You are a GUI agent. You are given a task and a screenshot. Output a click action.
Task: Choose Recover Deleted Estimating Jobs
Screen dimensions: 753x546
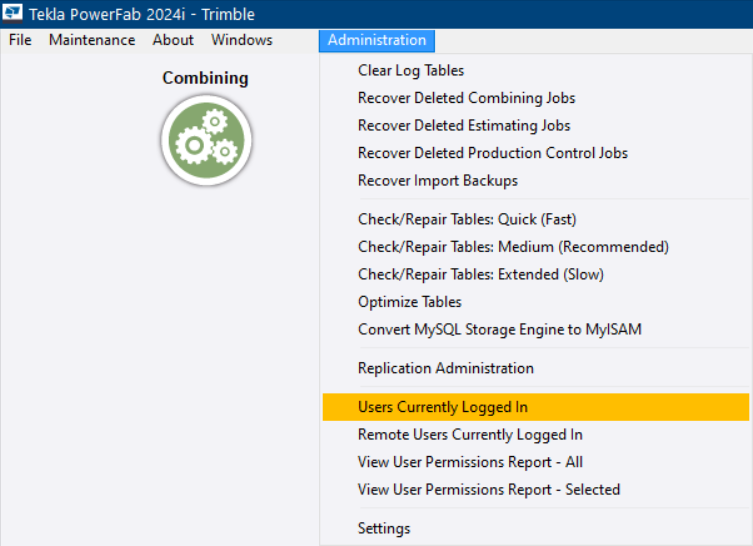click(x=464, y=125)
